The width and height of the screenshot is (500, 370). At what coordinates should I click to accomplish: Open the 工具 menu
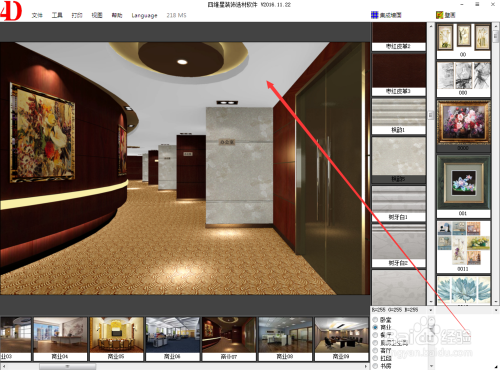coord(57,15)
